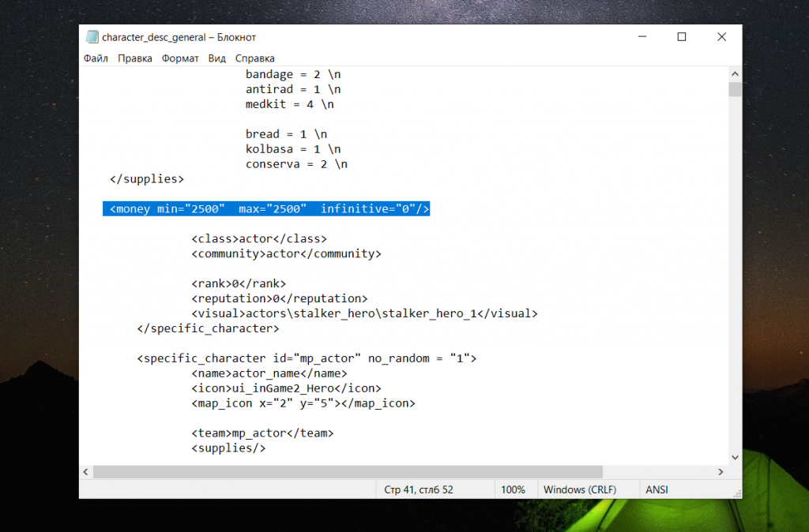The image size is (809, 532).
Task: Click the <name>actor_name</name> line
Action: pyautogui.click(x=269, y=373)
